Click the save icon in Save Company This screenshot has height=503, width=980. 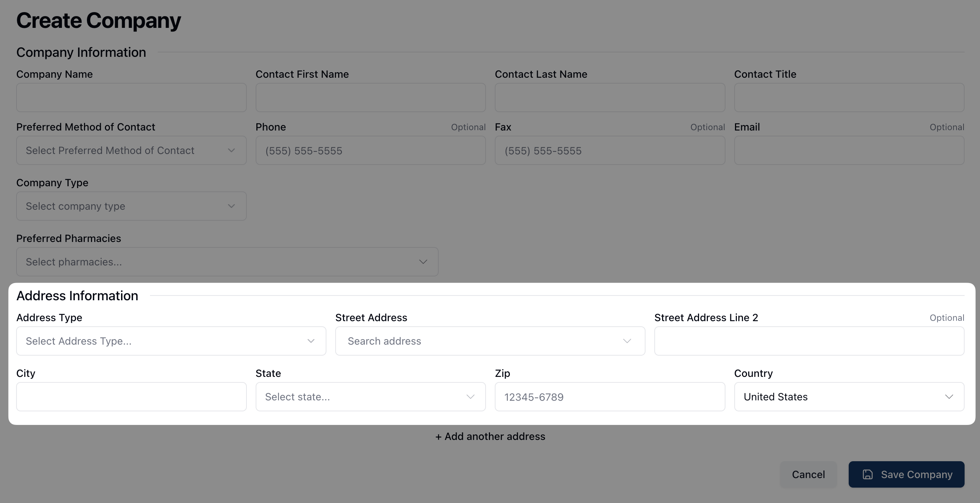pyautogui.click(x=867, y=474)
